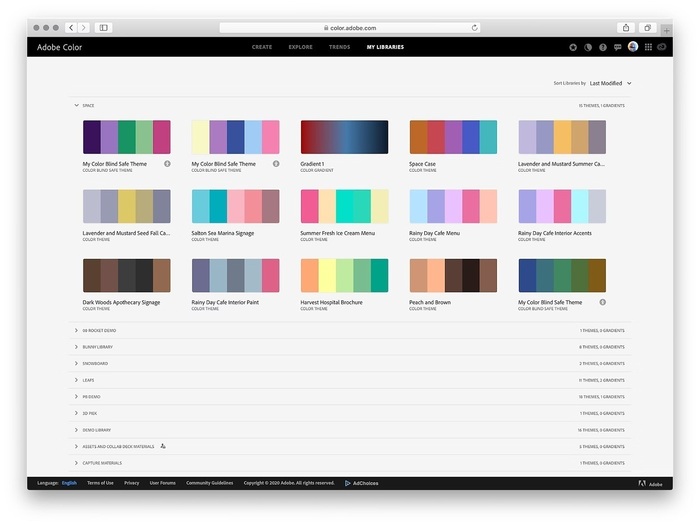Select the Space Case color theme swatch

pos(453,137)
